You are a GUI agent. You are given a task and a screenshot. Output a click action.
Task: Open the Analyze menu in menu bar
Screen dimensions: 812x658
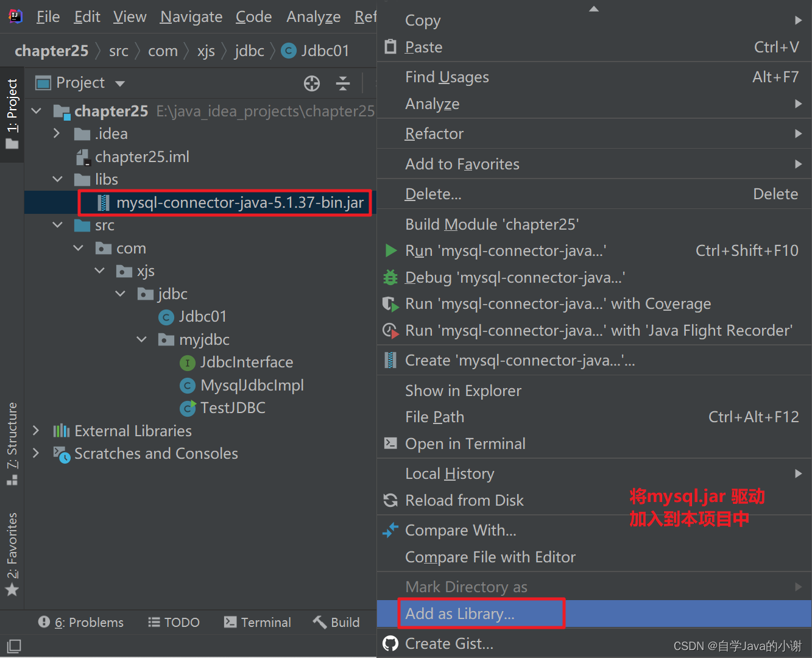[x=314, y=16]
